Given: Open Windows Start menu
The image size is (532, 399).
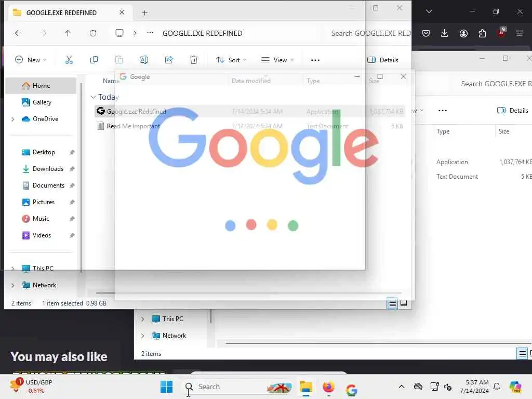Looking at the screenshot, I should tap(166, 387).
